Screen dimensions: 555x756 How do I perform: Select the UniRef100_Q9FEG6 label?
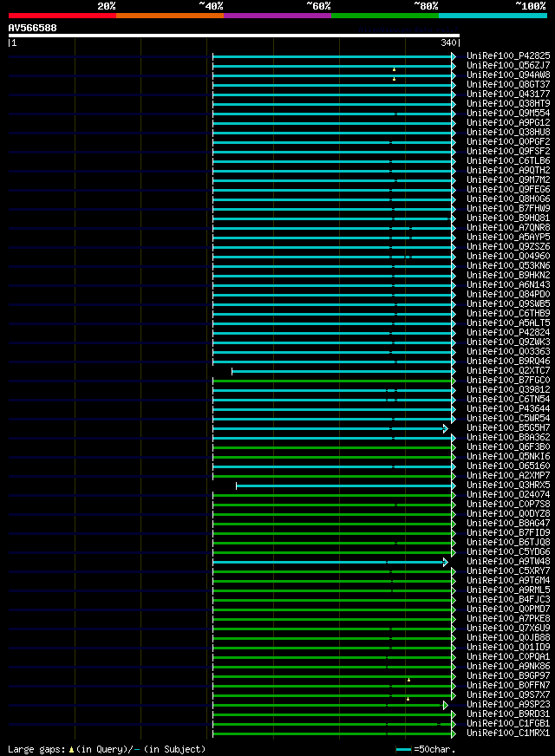508,190
